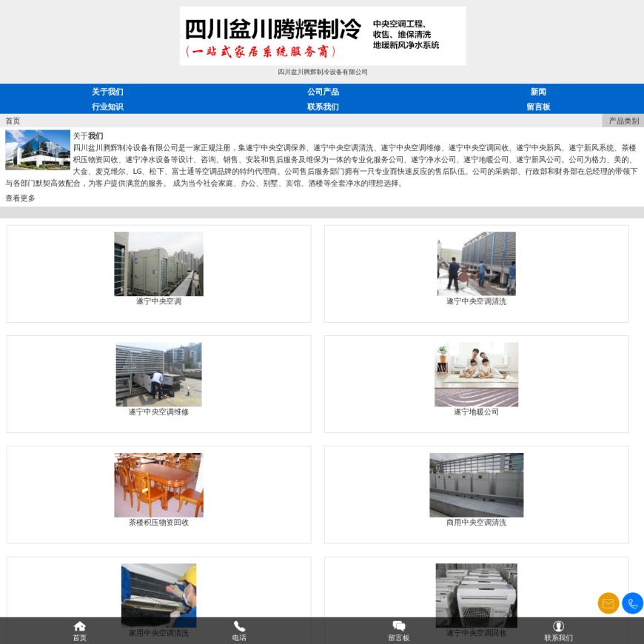Click the 关于我们 section heading
Screen dimensions: 644x644
tap(88, 136)
